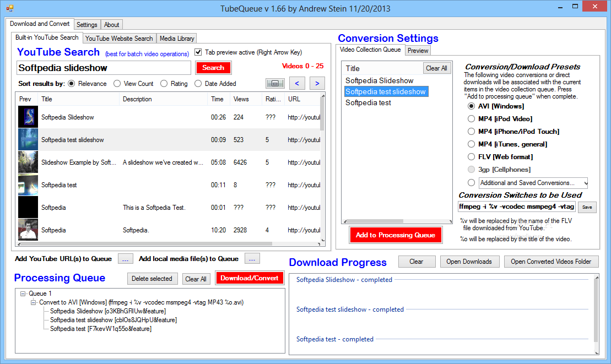The height and width of the screenshot is (364, 611).
Task: Click the ffmpeg conversion switches field
Action: click(517, 207)
